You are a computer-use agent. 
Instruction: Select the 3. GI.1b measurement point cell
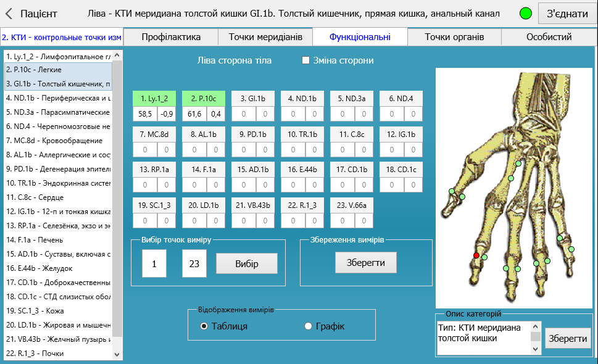click(252, 98)
